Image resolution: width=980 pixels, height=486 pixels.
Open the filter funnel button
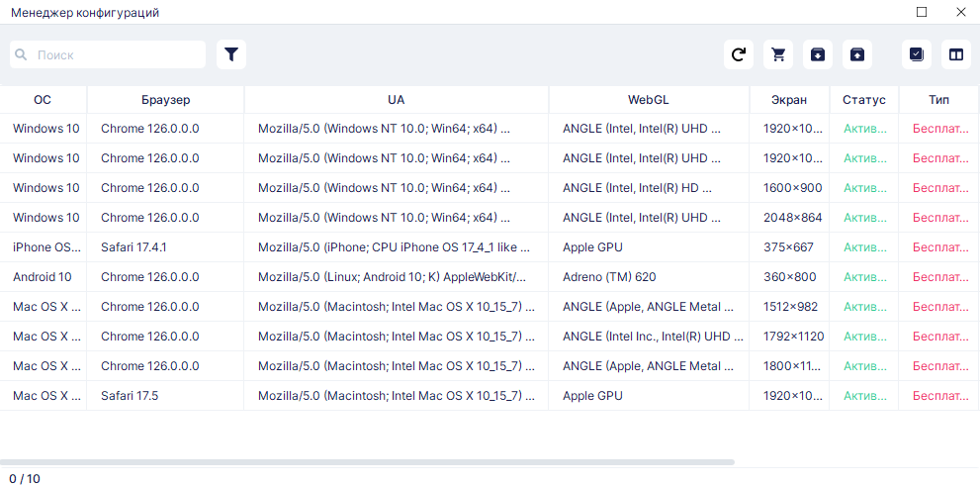coord(231,54)
